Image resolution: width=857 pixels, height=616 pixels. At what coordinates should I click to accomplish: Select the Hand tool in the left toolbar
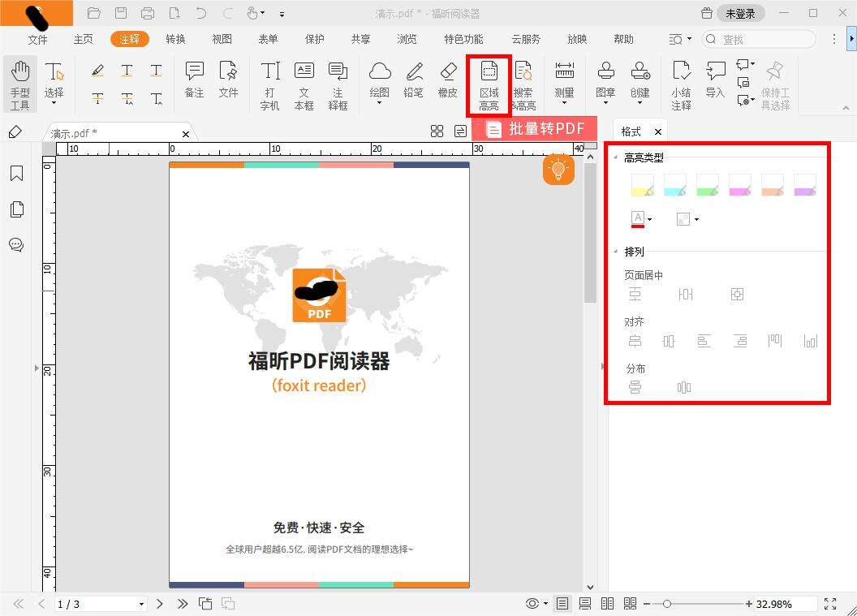pos(19,84)
